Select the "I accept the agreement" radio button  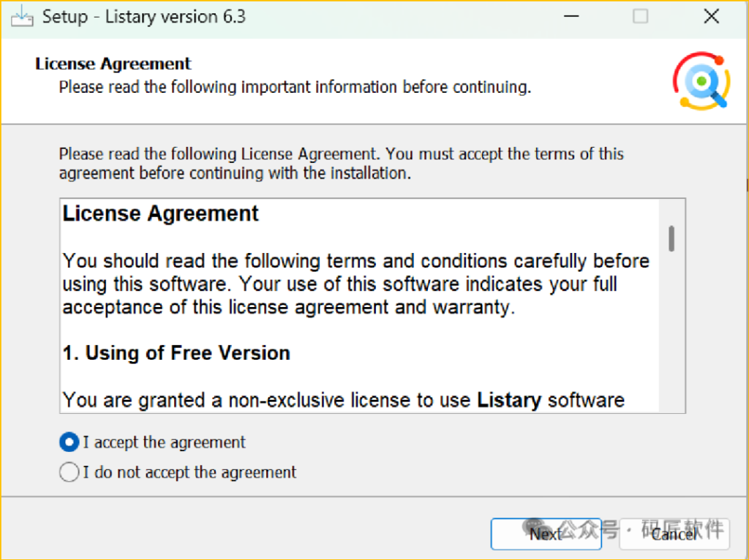pos(69,442)
